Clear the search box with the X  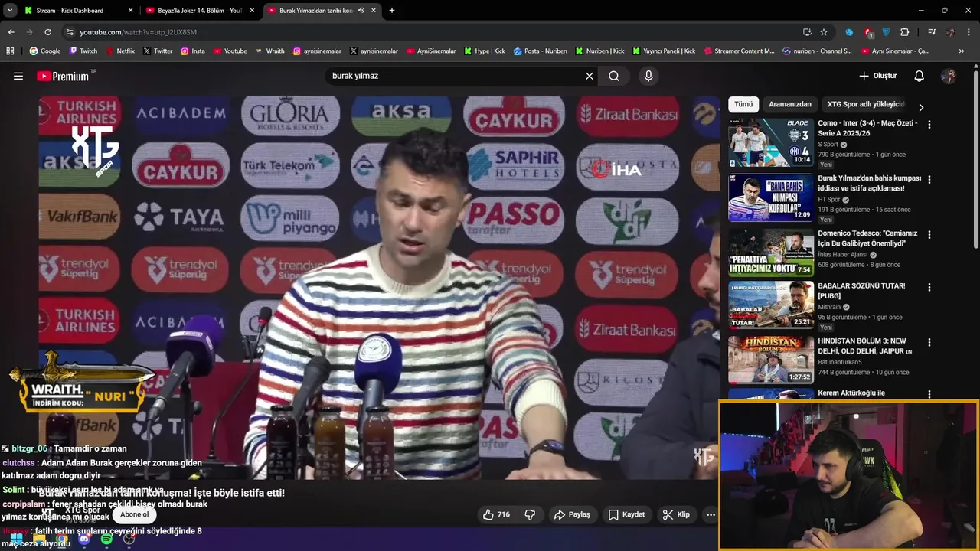[x=590, y=76]
